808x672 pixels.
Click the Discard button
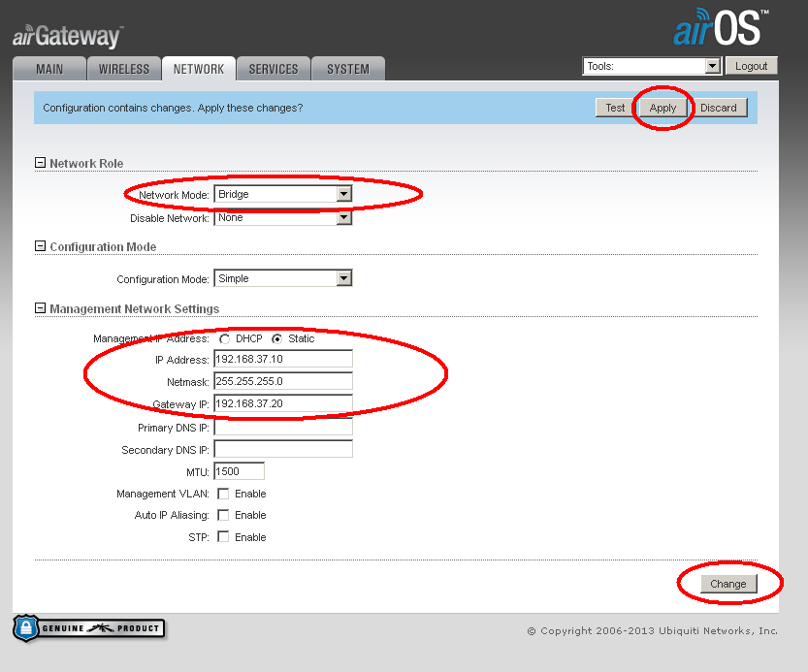[719, 108]
